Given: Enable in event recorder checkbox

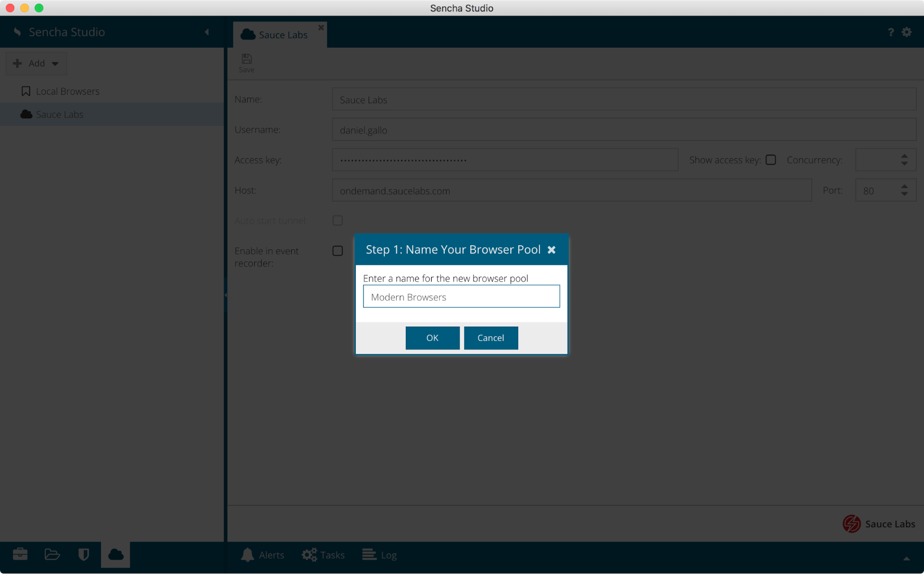Looking at the screenshot, I should pos(337,251).
